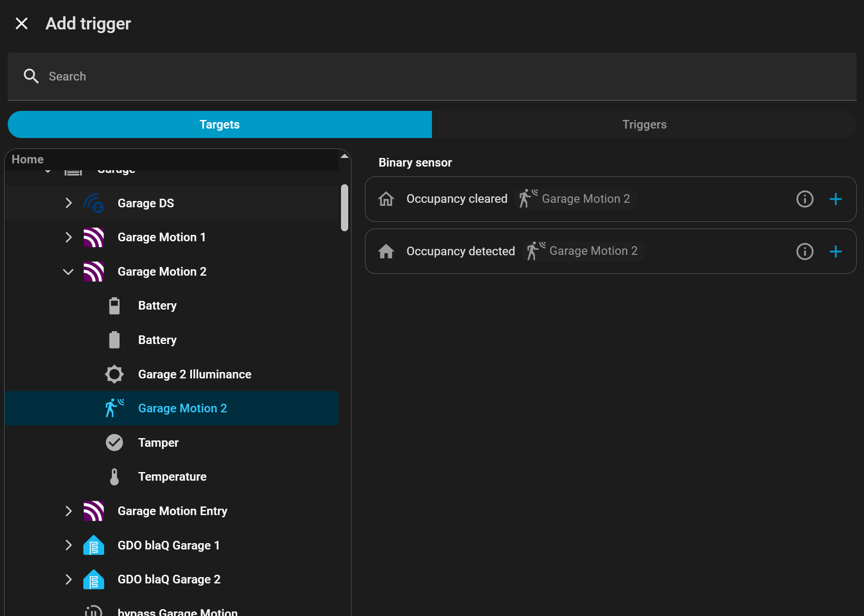The image size is (864, 616).
Task: Expand the Garage DS device
Action: pyautogui.click(x=68, y=203)
